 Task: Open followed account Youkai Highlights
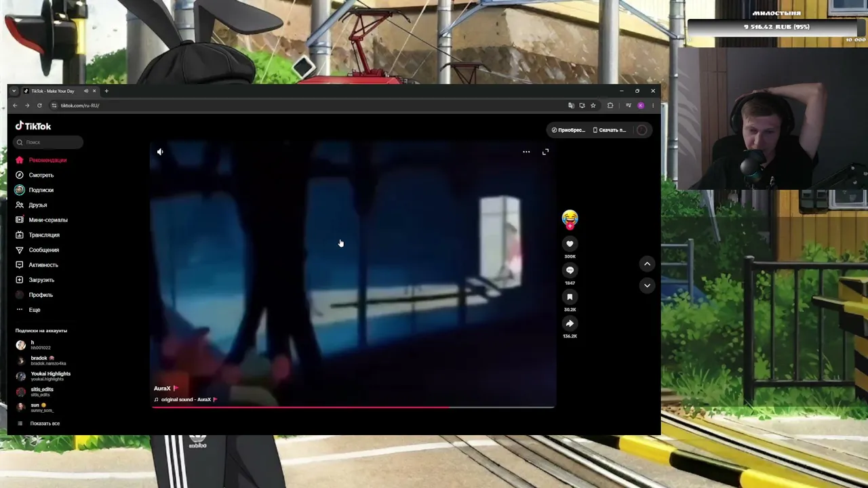click(43, 376)
